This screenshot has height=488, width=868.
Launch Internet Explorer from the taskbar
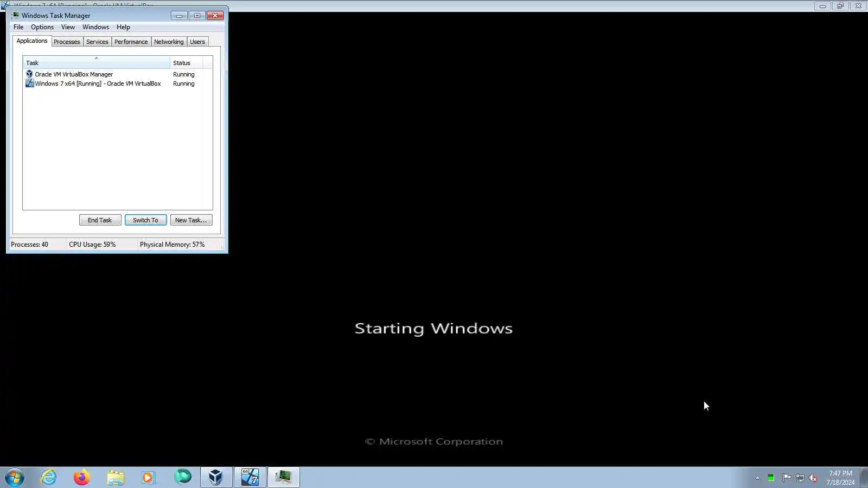49,478
